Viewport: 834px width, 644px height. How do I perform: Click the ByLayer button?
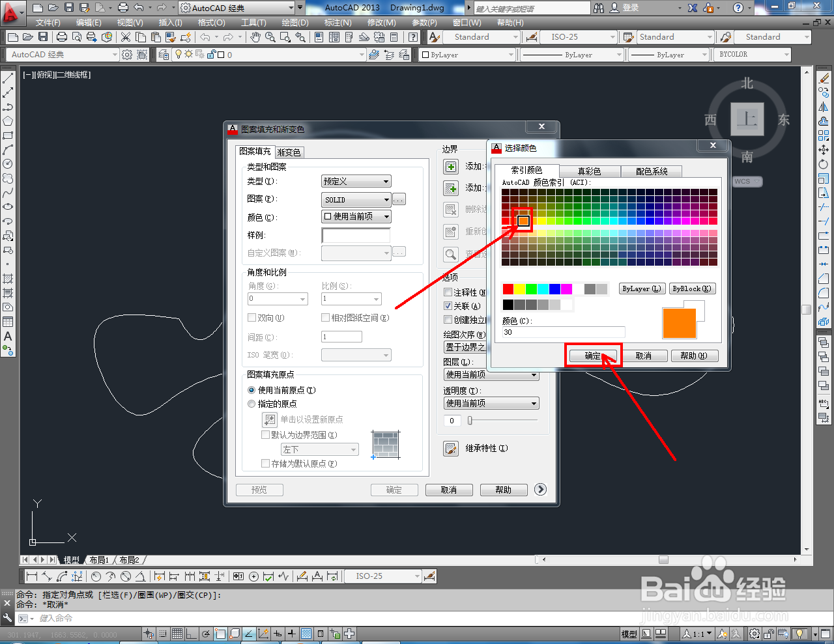click(x=641, y=288)
